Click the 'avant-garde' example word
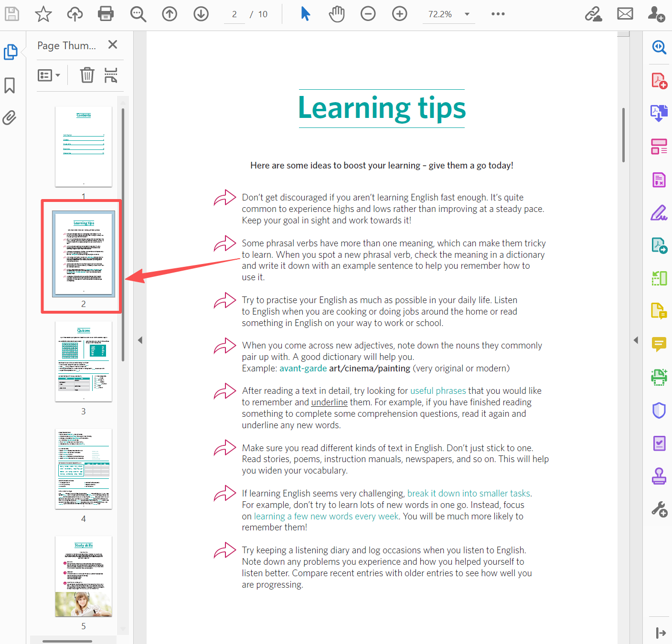Image resolution: width=672 pixels, height=644 pixels. (303, 368)
